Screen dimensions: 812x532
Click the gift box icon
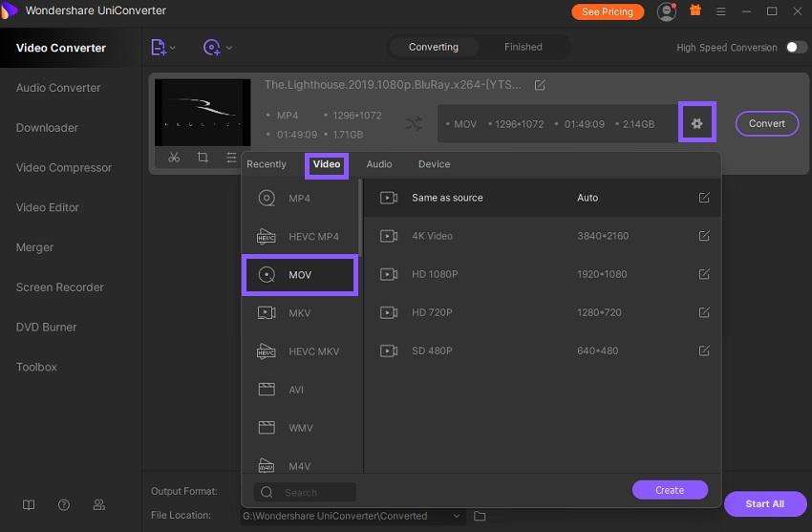click(x=694, y=11)
